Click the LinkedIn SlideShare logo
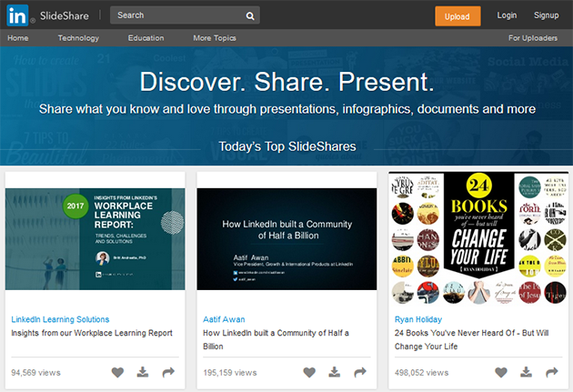 coord(47,15)
